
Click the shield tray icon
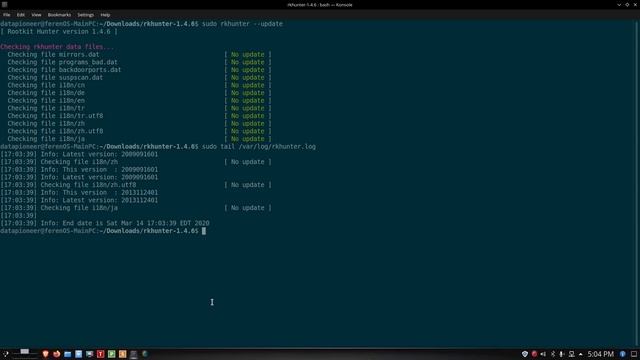[525, 354]
